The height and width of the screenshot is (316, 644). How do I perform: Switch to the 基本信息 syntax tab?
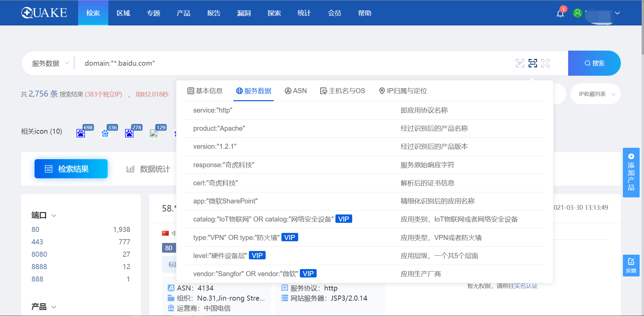click(x=205, y=91)
